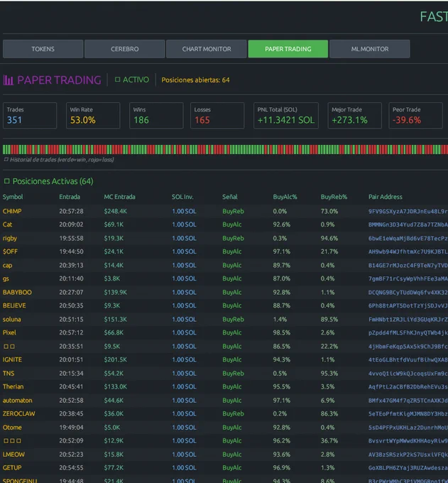448x483 pixels.
Task: Click the Losses 165 stat card
Action: click(217, 116)
